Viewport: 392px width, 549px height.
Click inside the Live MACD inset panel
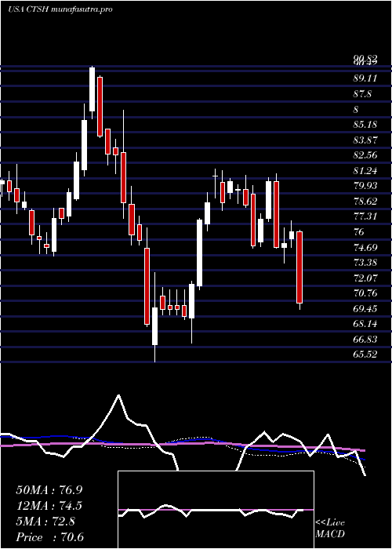216,510
